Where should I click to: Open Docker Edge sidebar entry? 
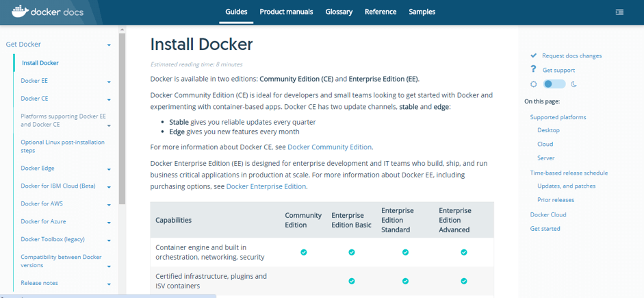[38, 168]
